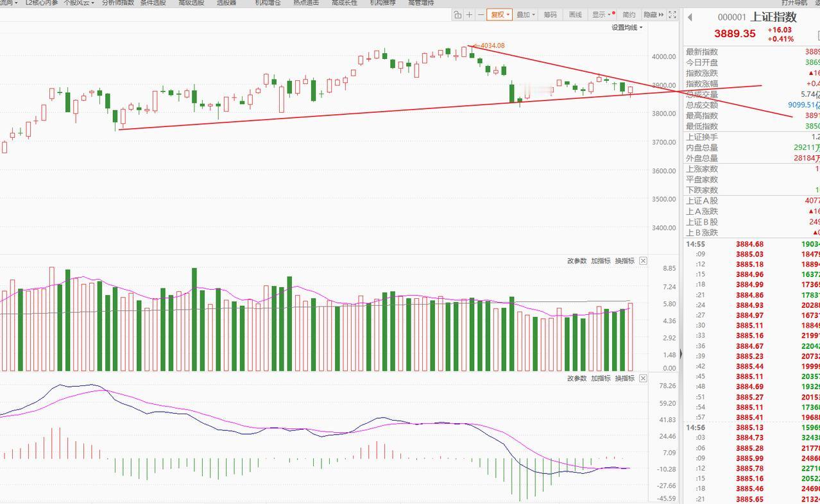Screen dimensions: 820x504
Task: Open the 个股风云 dropdown menu
Action: pyautogui.click(x=78, y=3)
